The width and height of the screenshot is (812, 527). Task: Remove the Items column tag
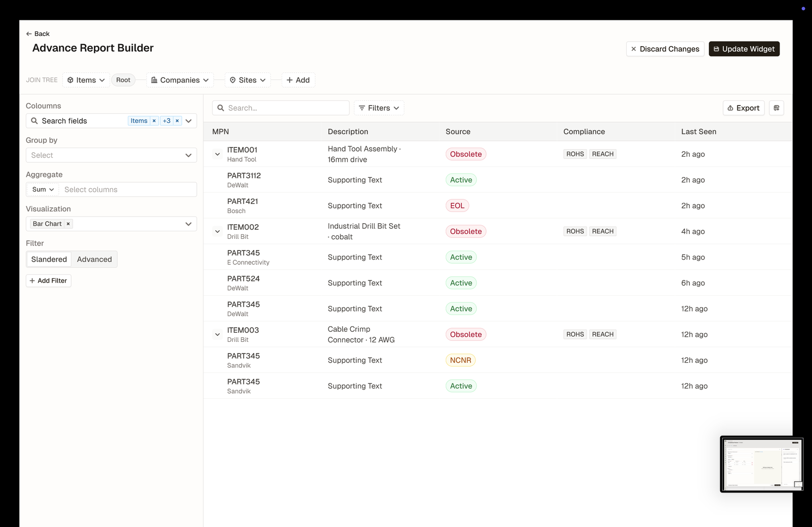[154, 121]
